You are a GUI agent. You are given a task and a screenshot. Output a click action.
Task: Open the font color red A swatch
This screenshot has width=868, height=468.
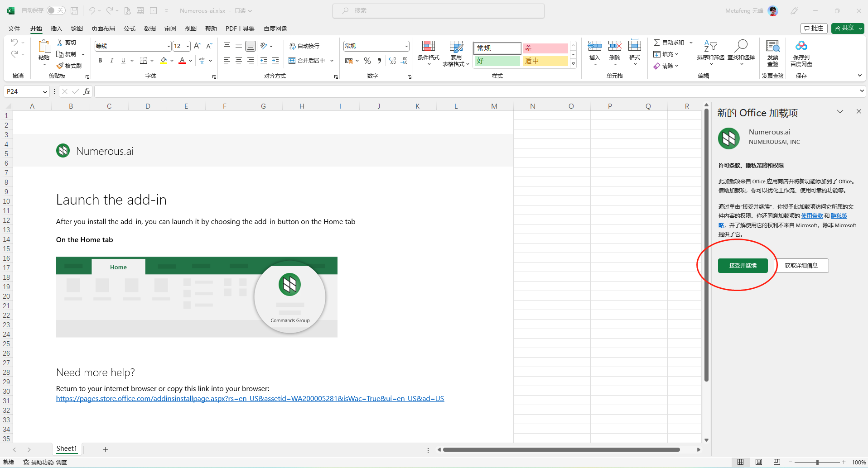(182, 60)
